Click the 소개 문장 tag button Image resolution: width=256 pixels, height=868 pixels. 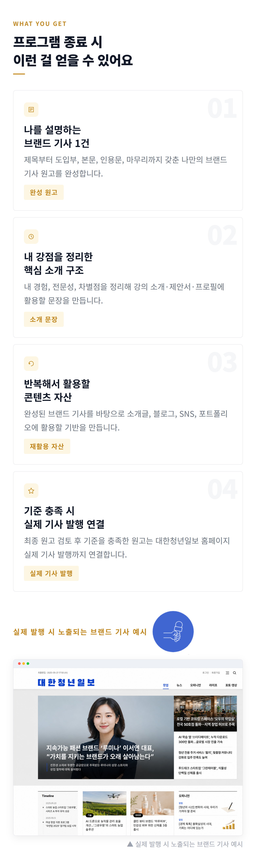click(x=44, y=319)
